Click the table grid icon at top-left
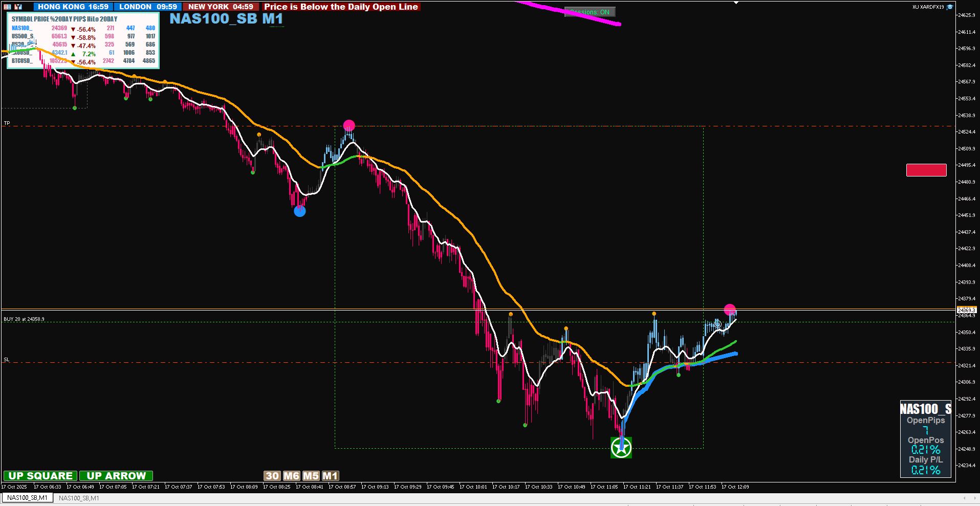 [7, 7]
